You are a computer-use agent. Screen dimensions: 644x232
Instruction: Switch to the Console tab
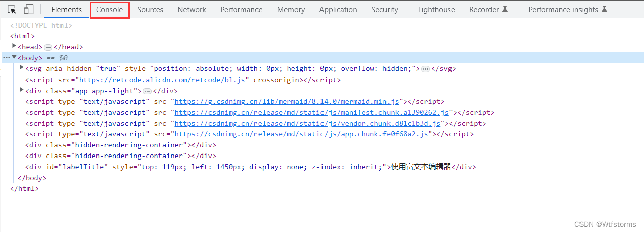coord(110,10)
